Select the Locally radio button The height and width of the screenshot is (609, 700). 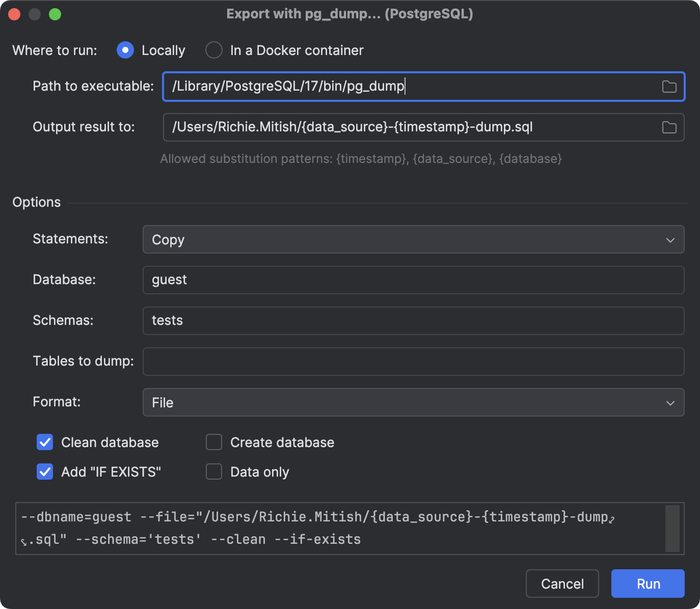(125, 50)
